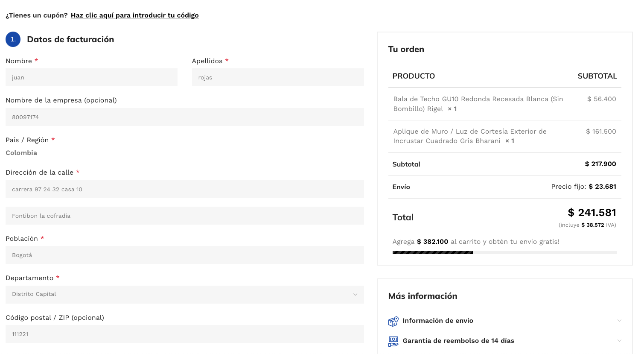The height and width of the screenshot is (354, 644).
Task: Open the Departamento dropdown
Action: coord(184,295)
